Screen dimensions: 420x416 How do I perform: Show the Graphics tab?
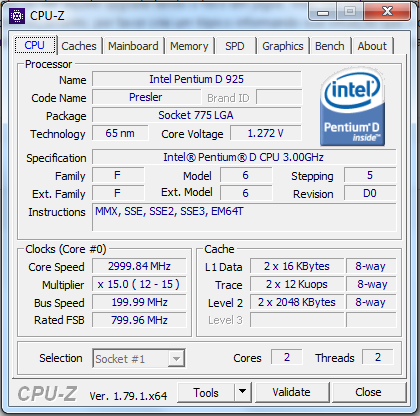click(x=283, y=46)
